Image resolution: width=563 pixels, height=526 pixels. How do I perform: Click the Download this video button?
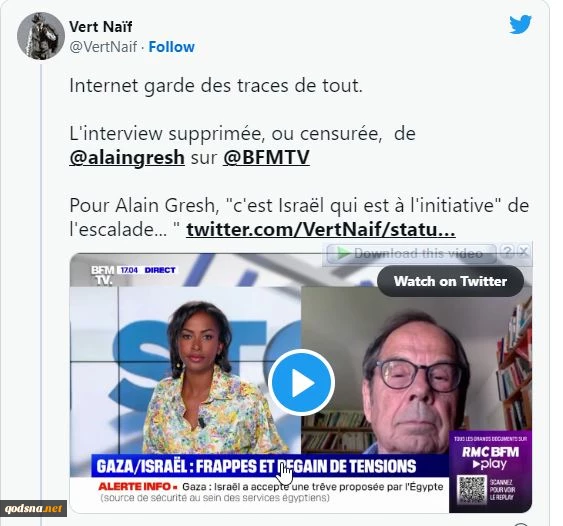(x=411, y=253)
